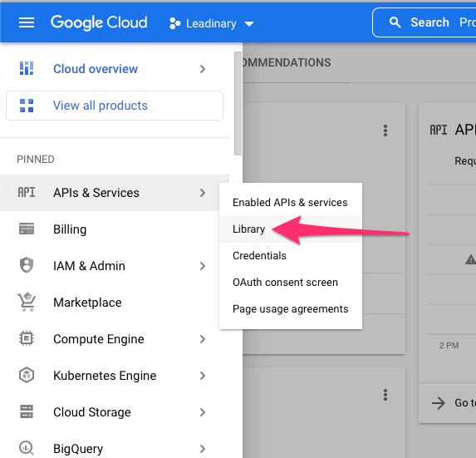This screenshot has width=476, height=458.
Task: Click the 2 PM chart label
Action: [449, 346]
